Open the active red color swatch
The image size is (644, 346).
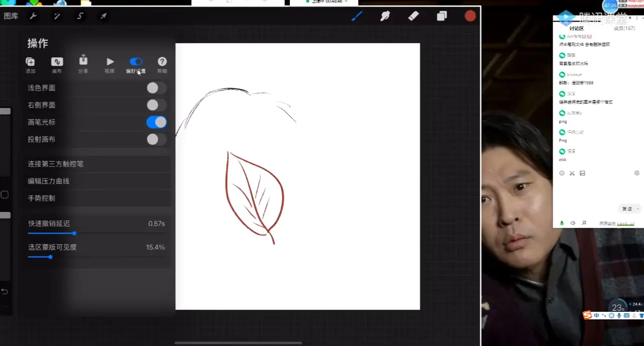(x=469, y=16)
